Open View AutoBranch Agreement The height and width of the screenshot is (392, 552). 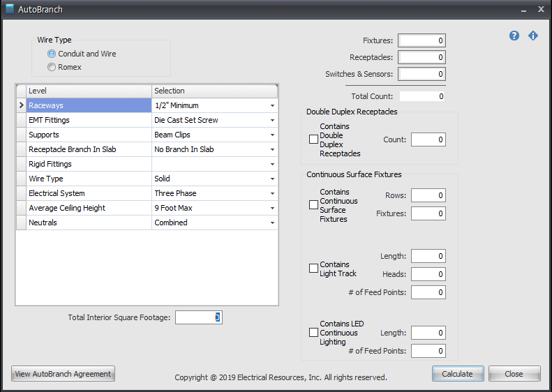(63, 374)
